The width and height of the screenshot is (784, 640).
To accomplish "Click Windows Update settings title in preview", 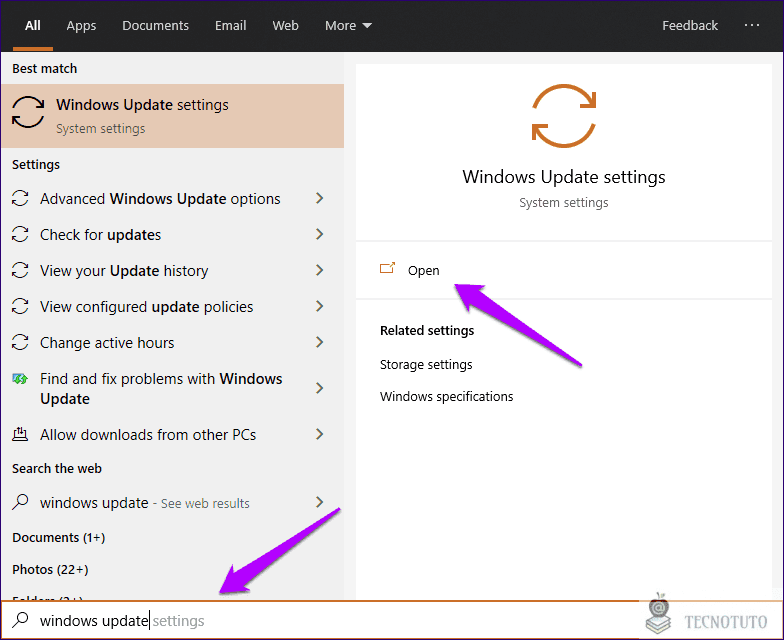I will click(564, 177).
